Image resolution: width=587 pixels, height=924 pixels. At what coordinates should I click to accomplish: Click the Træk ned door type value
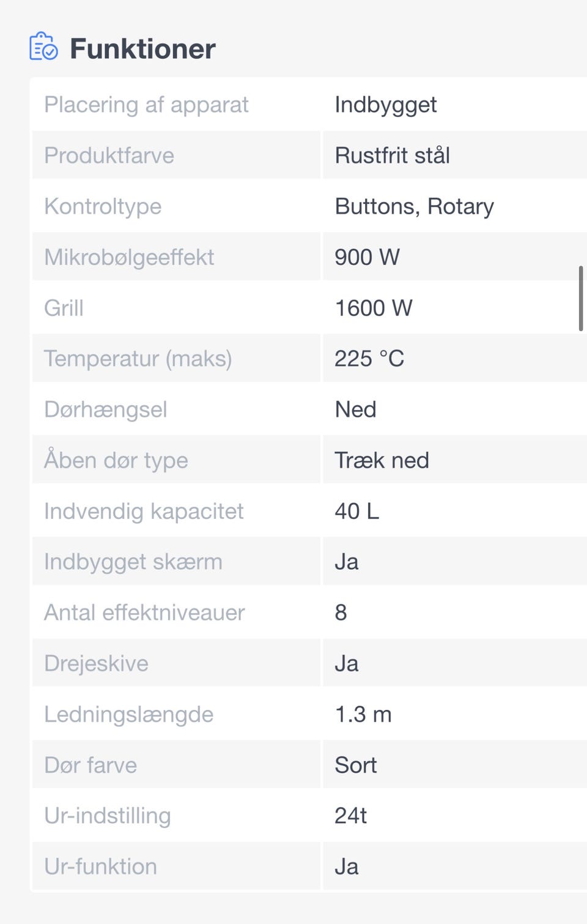click(x=382, y=460)
